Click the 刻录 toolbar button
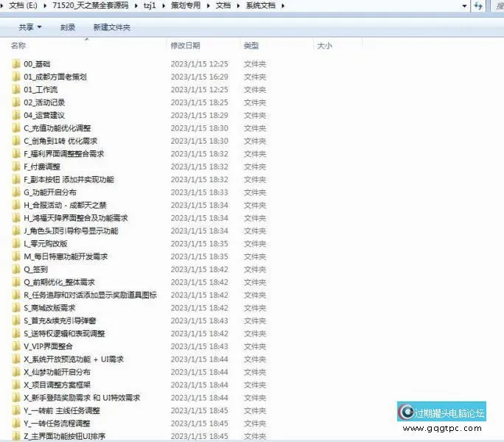504x442 pixels. tap(68, 27)
